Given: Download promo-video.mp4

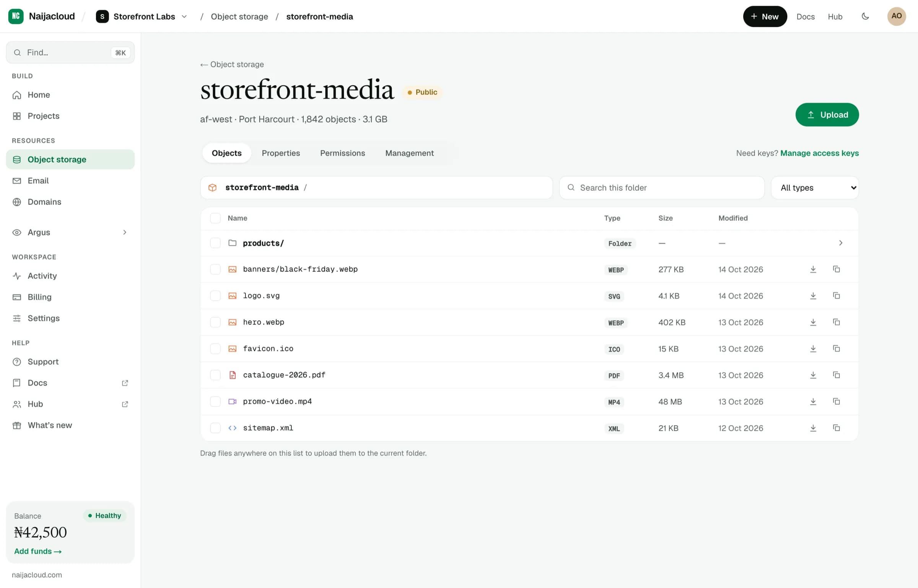Looking at the screenshot, I should click(x=813, y=401).
